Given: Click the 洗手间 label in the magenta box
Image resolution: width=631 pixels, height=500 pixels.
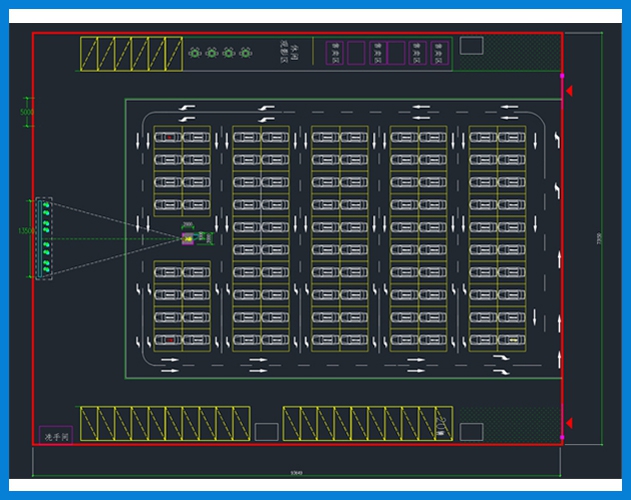Looking at the screenshot, I should pos(56,437).
